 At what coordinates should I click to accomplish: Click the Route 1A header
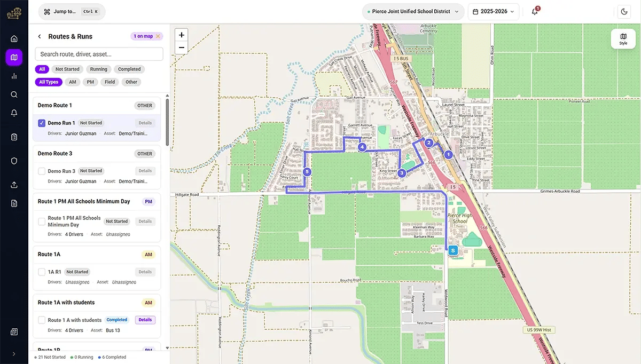(x=97, y=255)
